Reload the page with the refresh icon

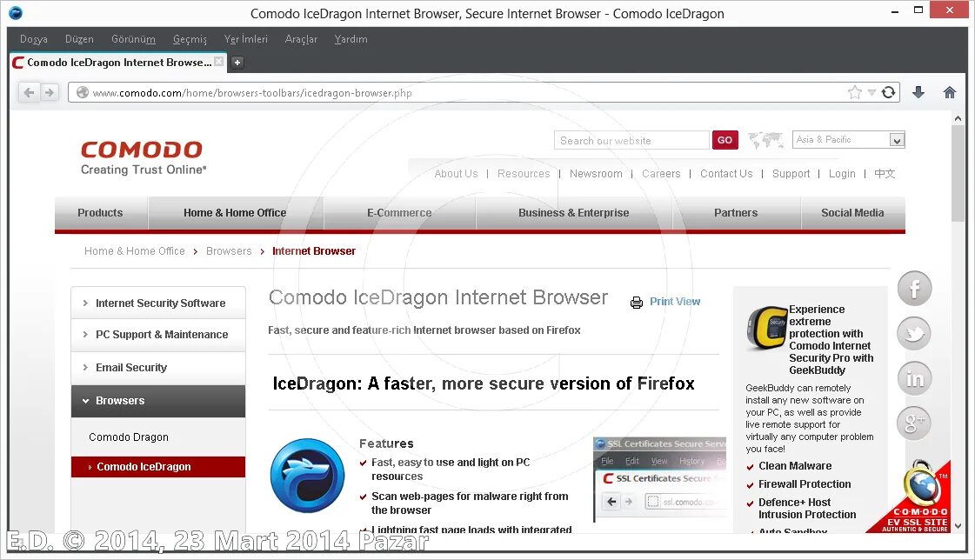(x=889, y=92)
